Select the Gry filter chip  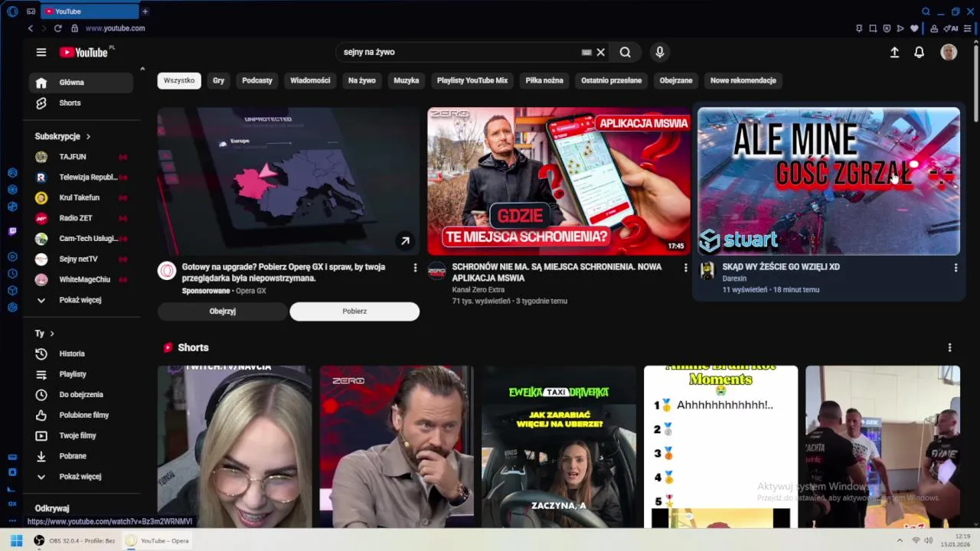218,80
